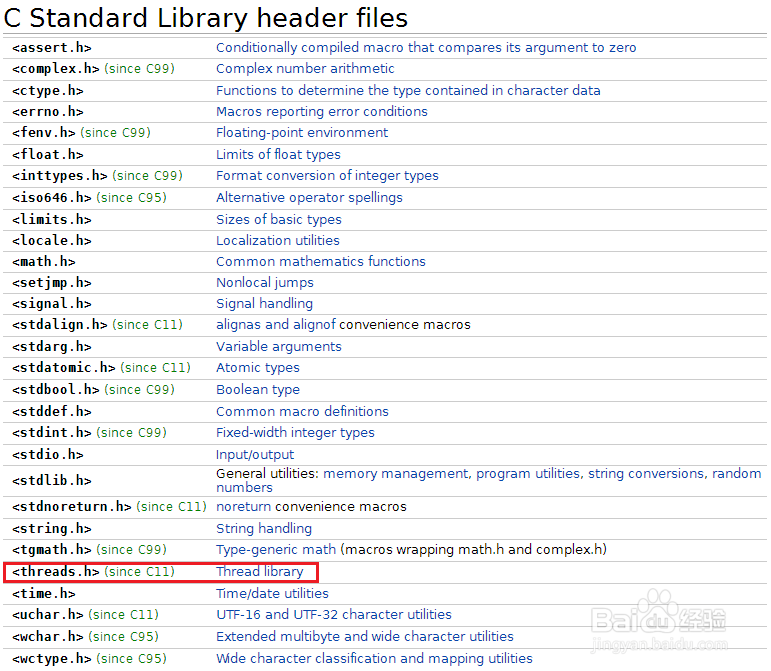Select the <complex.h> header name
The width and height of the screenshot is (771, 671).
click(x=56, y=69)
